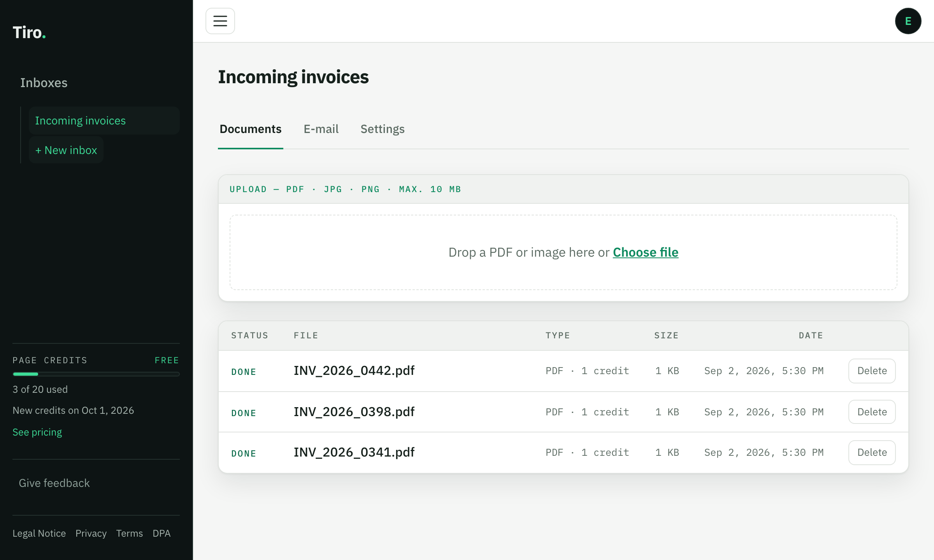The height and width of the screenshot is (560, 934).
Task: Click 'New credits on Oct 1, 2026'
Action: coord(73,410)
